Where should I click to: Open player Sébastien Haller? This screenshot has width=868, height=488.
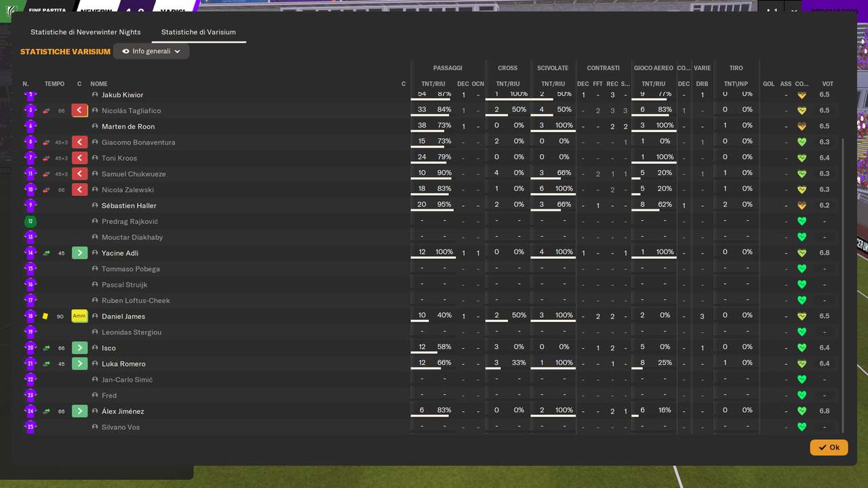pyautogui.click(x=129, y=205)
